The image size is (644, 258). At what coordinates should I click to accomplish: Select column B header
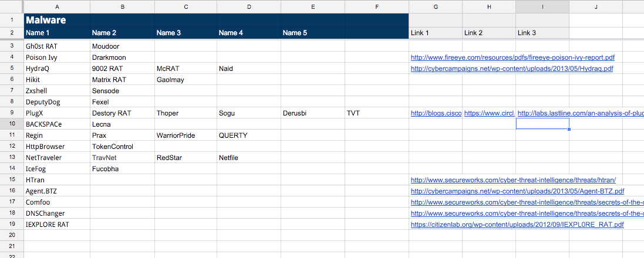[x=122, y=6]
